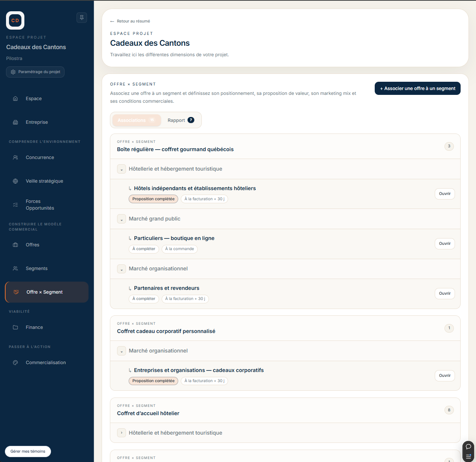Click the CD project logo

(15, 20)
